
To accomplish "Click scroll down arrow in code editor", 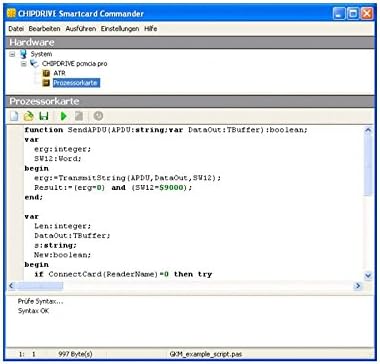I will coord(368,276).
